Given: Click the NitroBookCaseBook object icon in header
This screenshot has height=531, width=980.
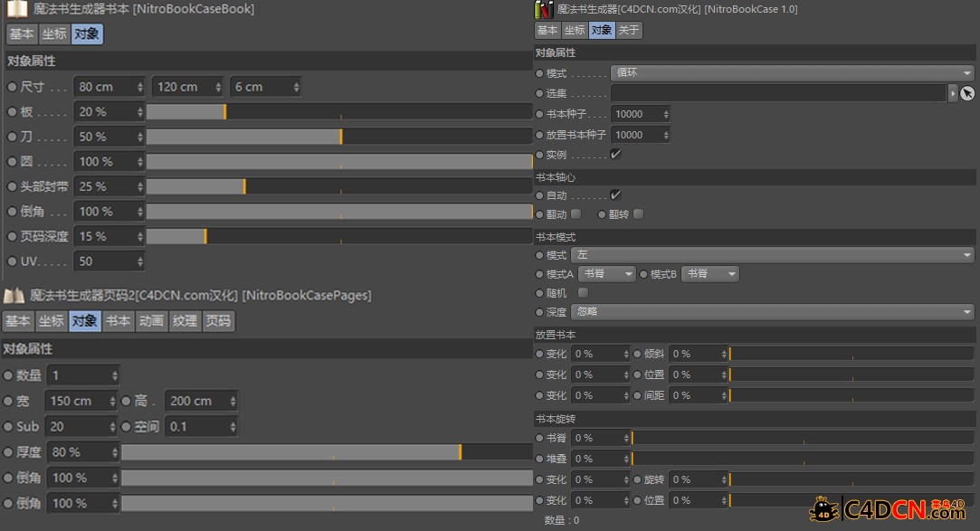Looking at the screenshot, I should (17, 9).
